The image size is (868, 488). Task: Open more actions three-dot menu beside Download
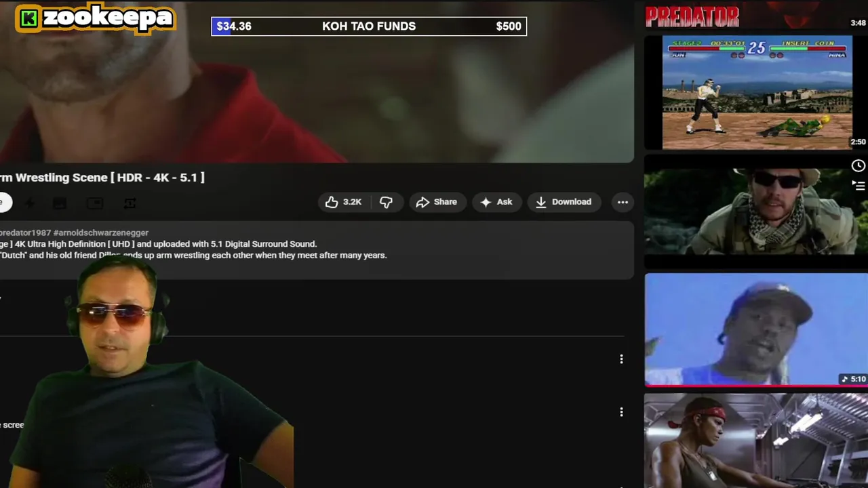[x=623, y=202]
